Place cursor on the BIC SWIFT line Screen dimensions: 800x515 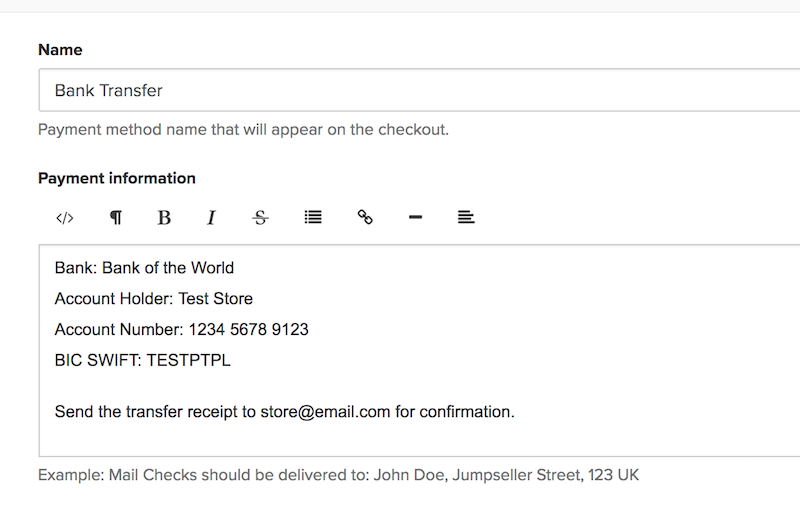coord(142,360)
